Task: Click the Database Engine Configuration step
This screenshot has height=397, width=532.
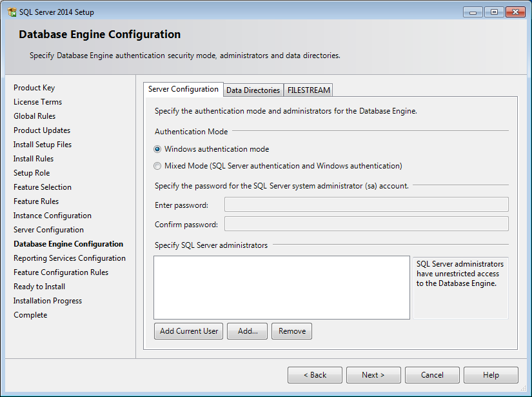Action: click(68, 244)
